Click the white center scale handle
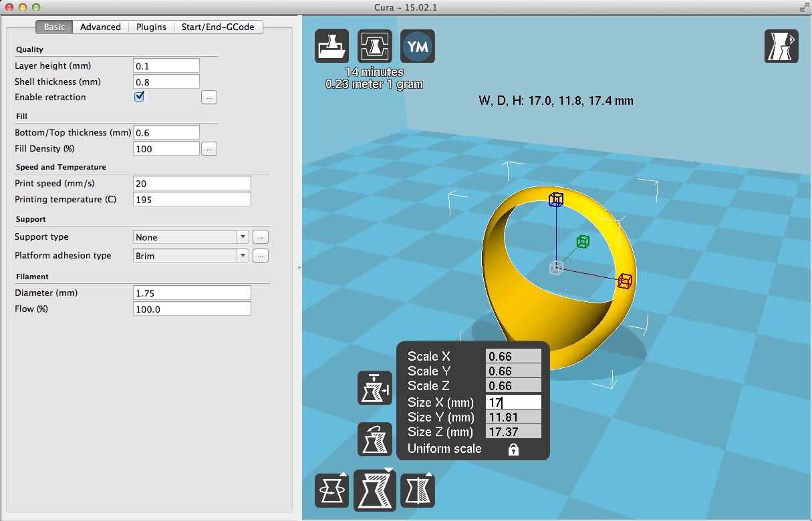The width and height of the screenshot is (812, 521). click(556, 267)
